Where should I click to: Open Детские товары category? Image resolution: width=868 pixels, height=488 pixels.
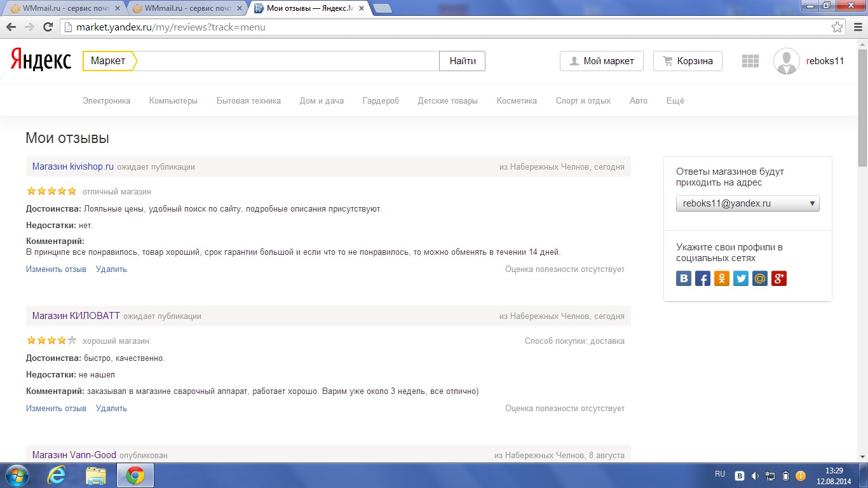click(448, 100)
